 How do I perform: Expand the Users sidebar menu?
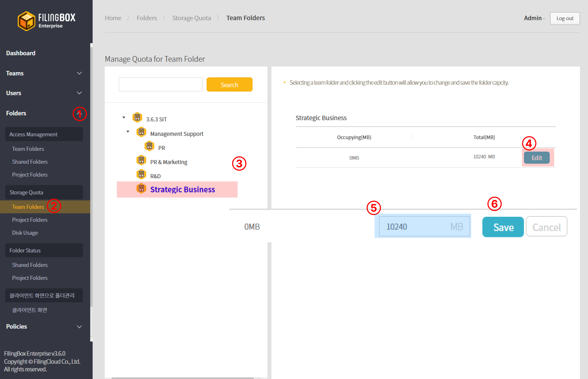point(79,93)
